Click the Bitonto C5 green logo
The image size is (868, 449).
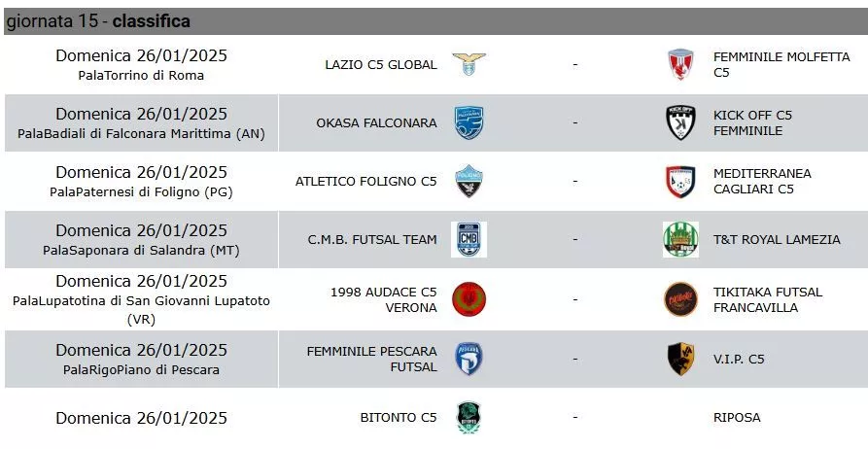pos(469,418)
